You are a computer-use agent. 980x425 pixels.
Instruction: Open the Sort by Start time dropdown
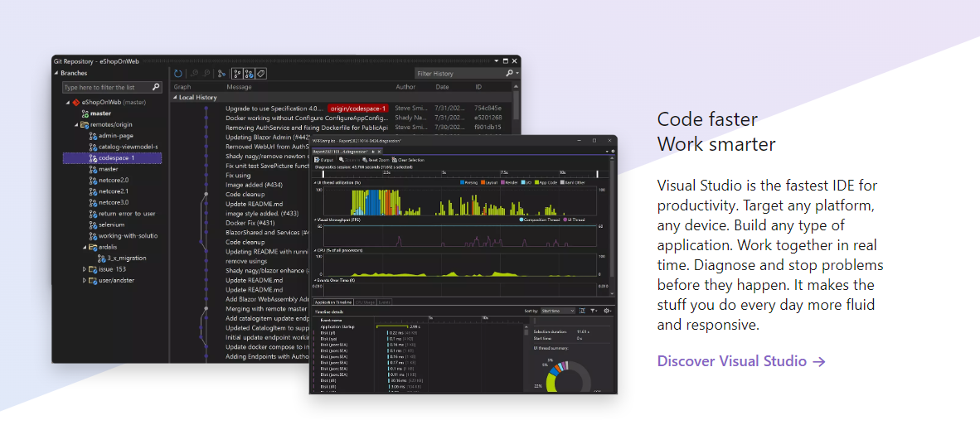[557, 311]
